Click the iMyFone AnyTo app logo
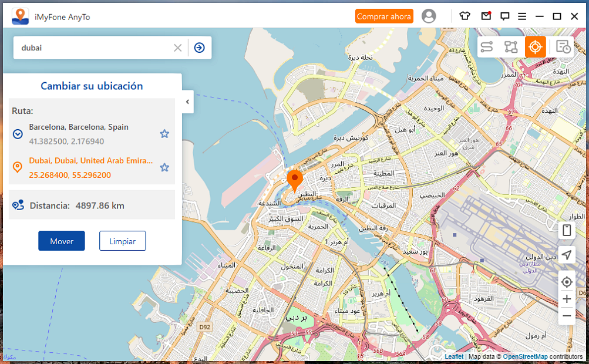Image resolution: width=589 pixels, height=364 pixels. (21, 16)
